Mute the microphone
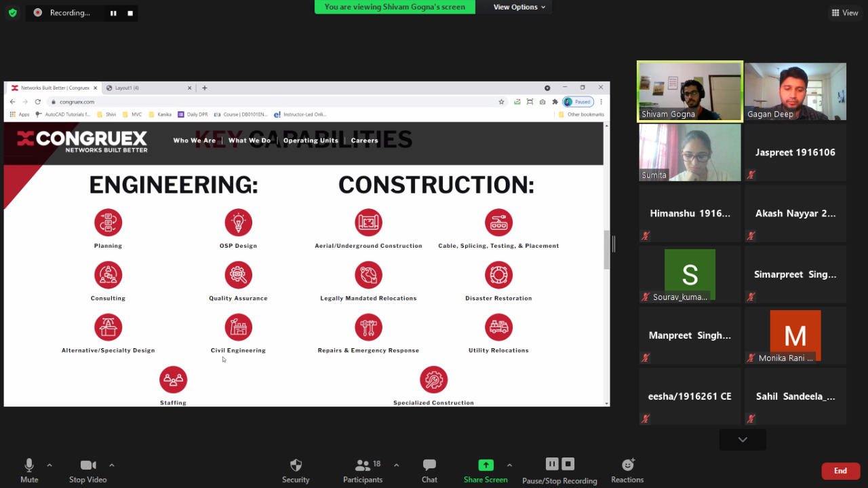 pos(29,470)
